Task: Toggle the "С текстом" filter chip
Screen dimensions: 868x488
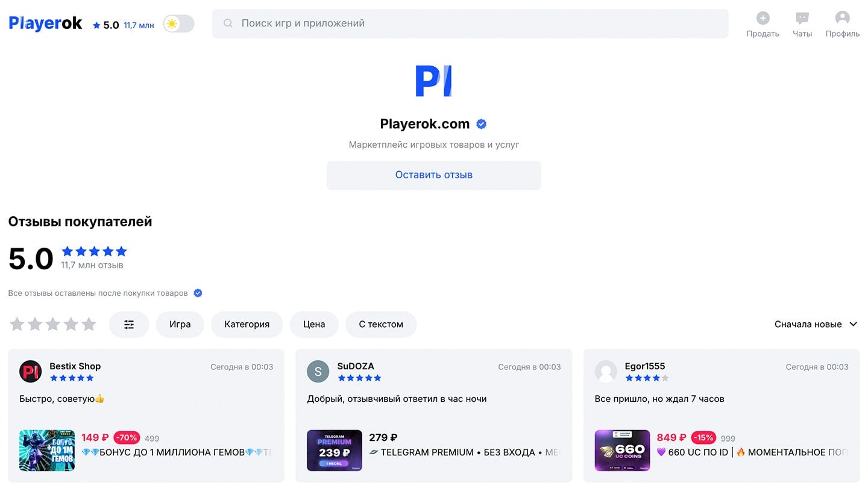Action: [x=381, y=324]
